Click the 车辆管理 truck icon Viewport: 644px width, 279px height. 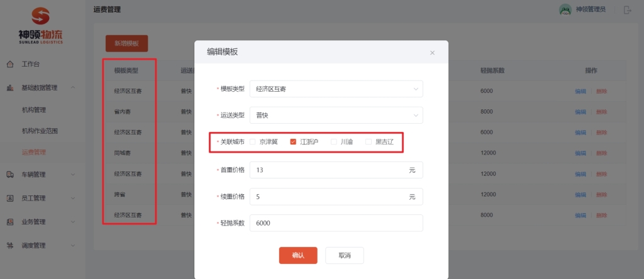pos(10,175)
